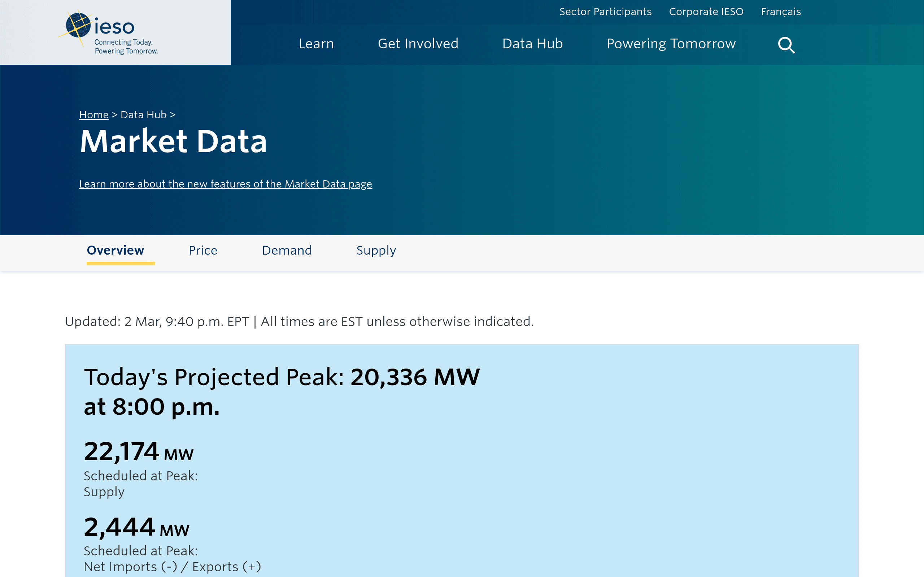Click Today's Projected Peak heading

tap(282, 392)
